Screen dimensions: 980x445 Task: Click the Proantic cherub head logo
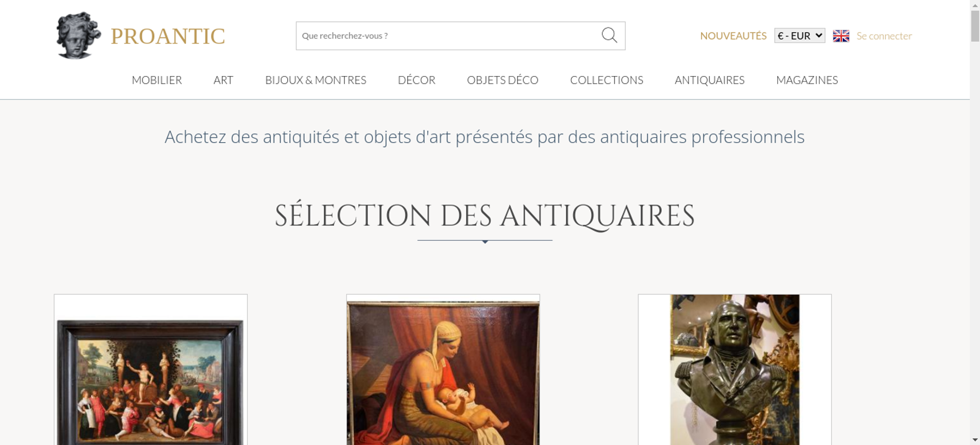[78, 35]
